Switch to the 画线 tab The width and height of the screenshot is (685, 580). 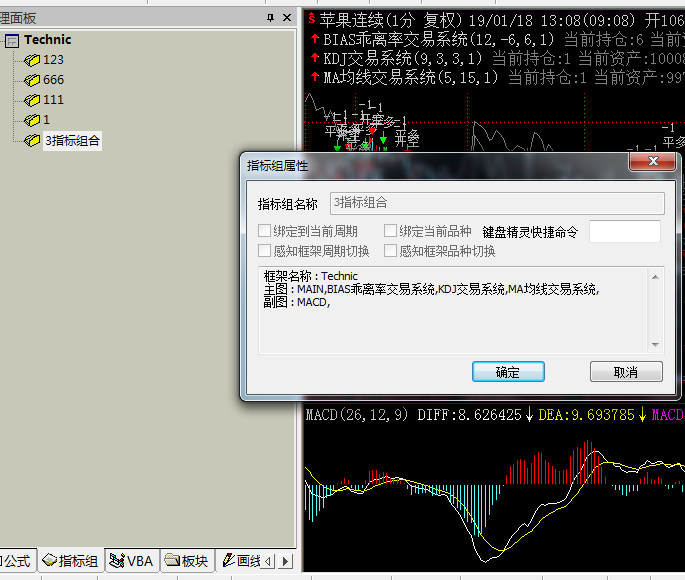tap(242, 561)
